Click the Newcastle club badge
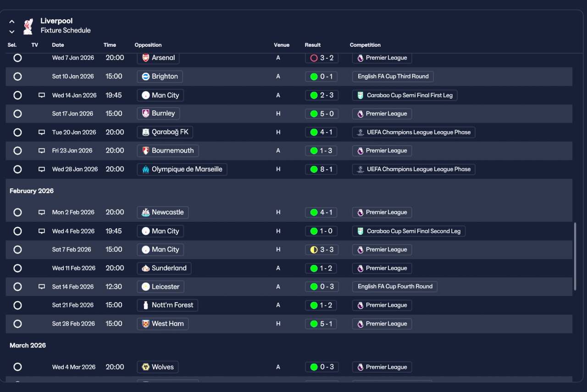 (x=146, y=212)
